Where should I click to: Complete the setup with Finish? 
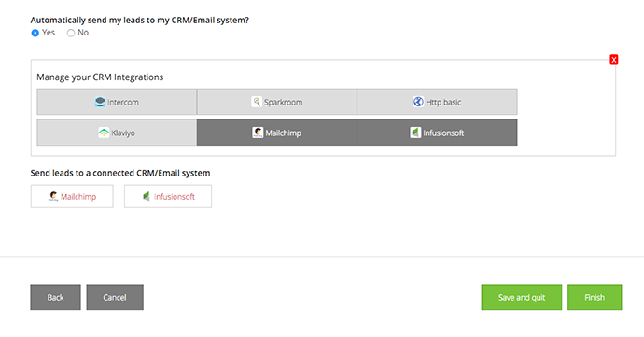pos(595,297)
